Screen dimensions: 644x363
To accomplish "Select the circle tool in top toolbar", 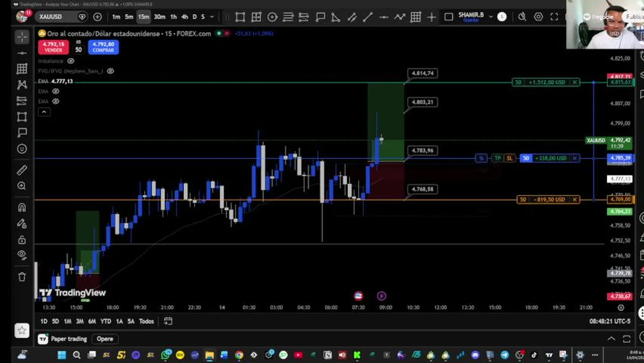I will (x=272, y=17).
